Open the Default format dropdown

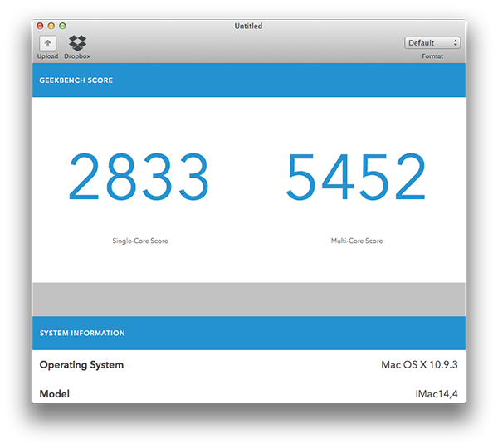[x=432, y=43]
